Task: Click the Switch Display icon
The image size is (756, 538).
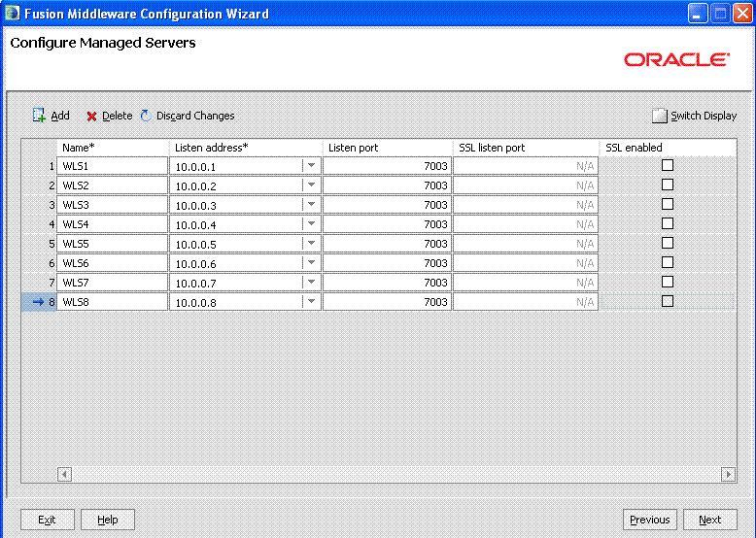Action: 659,116
